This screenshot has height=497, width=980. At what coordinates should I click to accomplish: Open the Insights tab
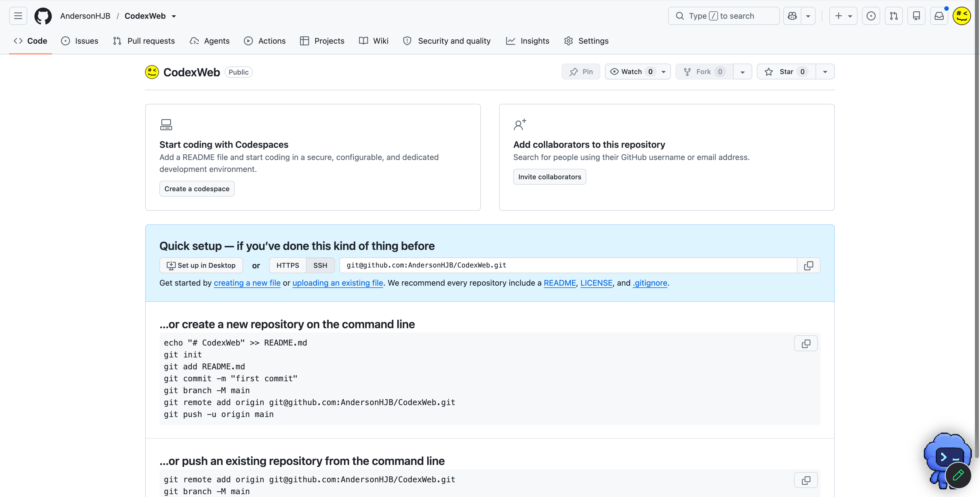pyautogui.click(x=528, y=41)
